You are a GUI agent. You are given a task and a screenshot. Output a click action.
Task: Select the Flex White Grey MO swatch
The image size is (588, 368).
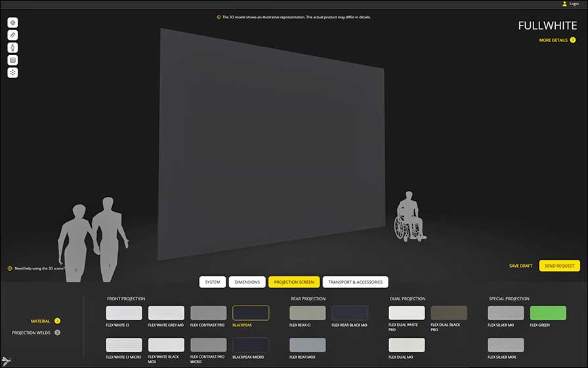[166, 313]
